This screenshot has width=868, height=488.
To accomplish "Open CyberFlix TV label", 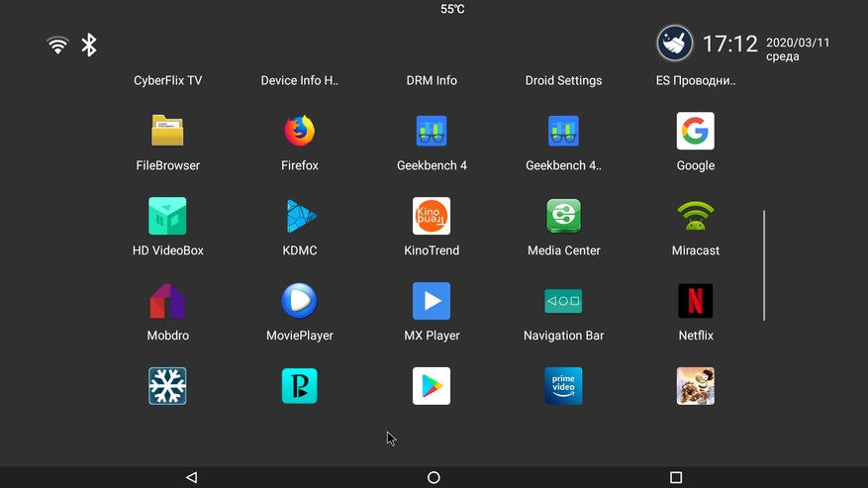I will [167, 80].
